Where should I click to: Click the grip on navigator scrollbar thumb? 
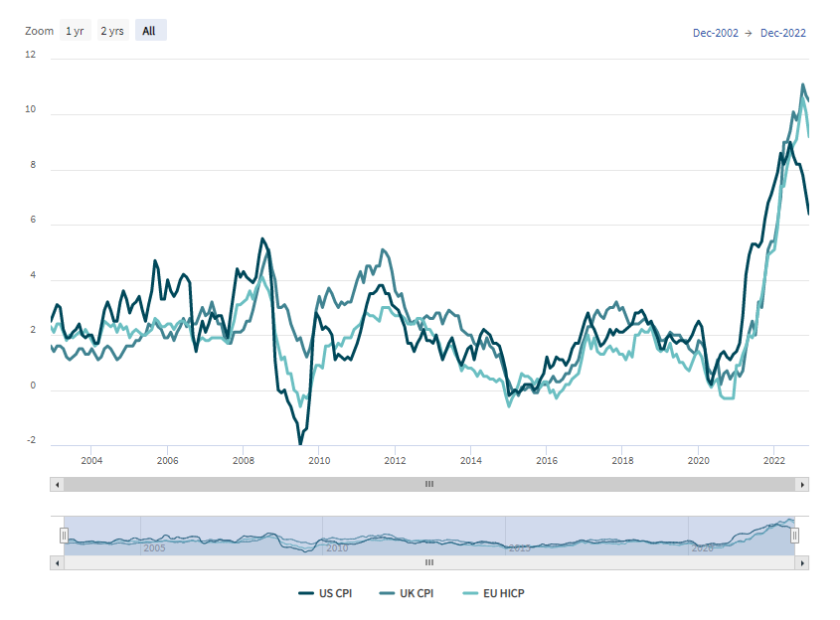tap(429, 562)
